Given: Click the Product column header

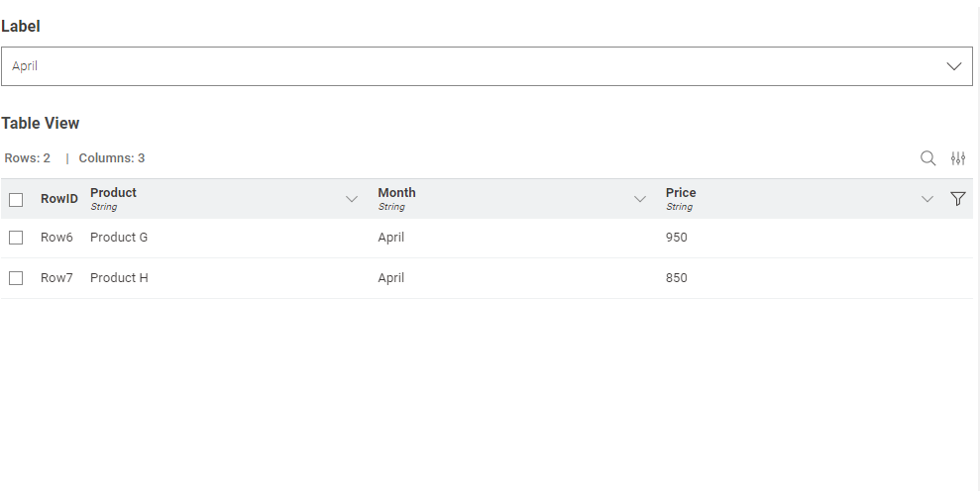Looking at the screenshot, I should [113, 192].
